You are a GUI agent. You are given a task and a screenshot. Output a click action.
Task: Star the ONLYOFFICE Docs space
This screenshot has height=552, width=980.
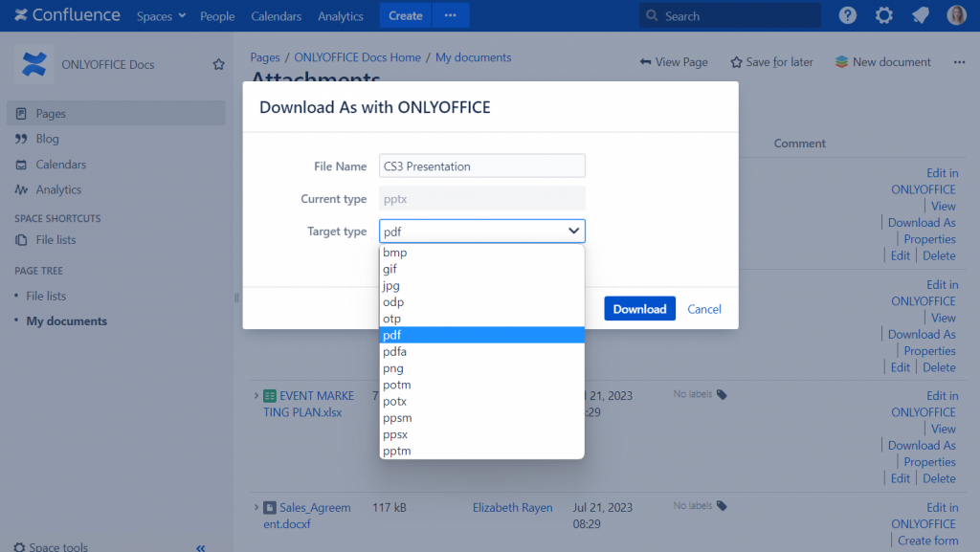pyautogui.click(x=218, y=63)
